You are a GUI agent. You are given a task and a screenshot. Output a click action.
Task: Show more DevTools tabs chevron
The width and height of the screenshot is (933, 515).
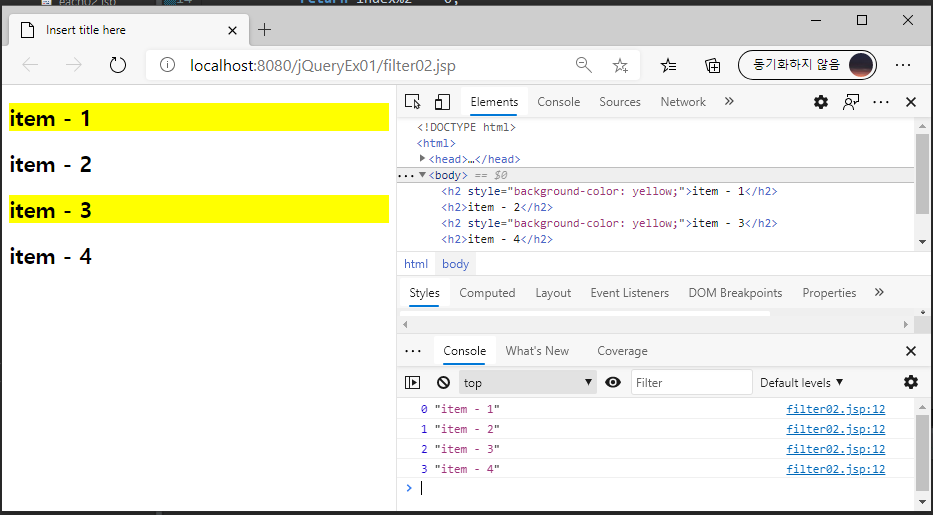(729, 102)
